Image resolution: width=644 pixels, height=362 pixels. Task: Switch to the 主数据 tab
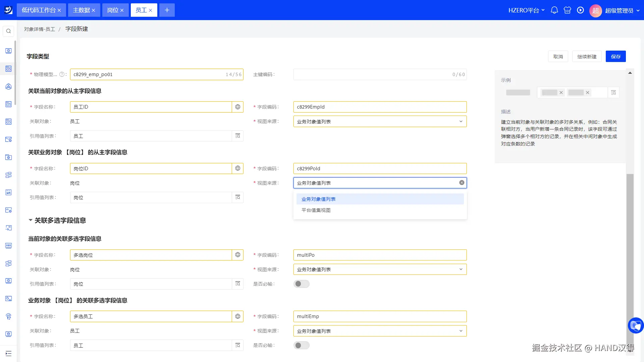(x=82, y=10)
